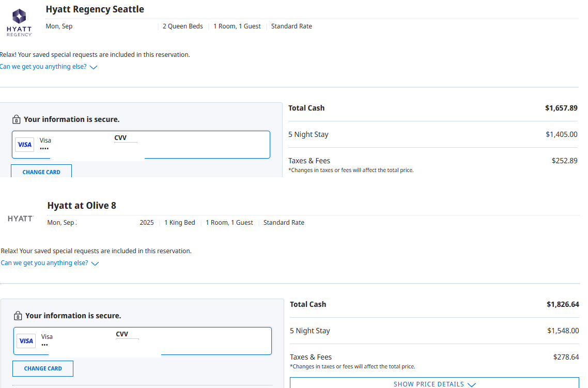Click the Hyatt logo beside Olive 8
Image resolution: width=588 pixels, height=388 pixels.
tap(21, 219)
